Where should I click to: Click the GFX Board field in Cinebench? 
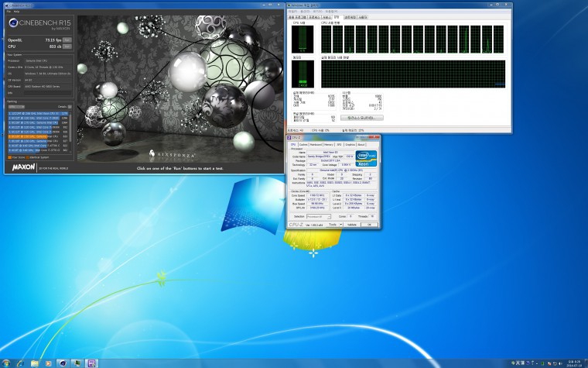coord(48,86)
